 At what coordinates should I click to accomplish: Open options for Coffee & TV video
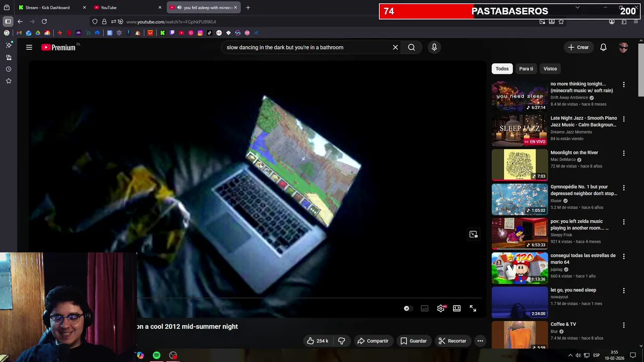click(624, 325)
